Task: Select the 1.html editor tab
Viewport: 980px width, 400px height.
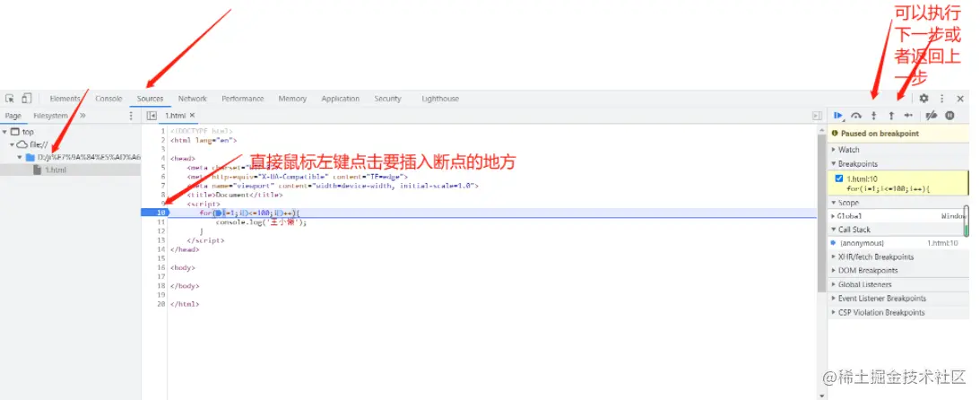Action: click(176, 116)
